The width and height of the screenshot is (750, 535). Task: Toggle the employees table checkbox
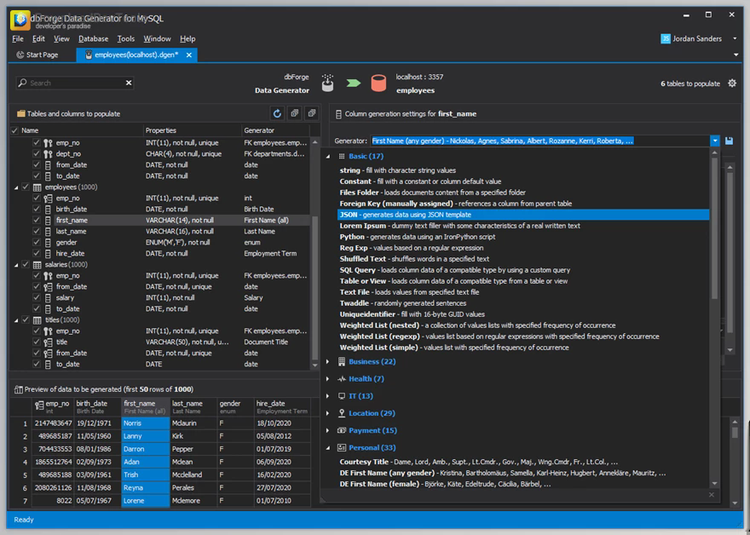pos(26,187)
